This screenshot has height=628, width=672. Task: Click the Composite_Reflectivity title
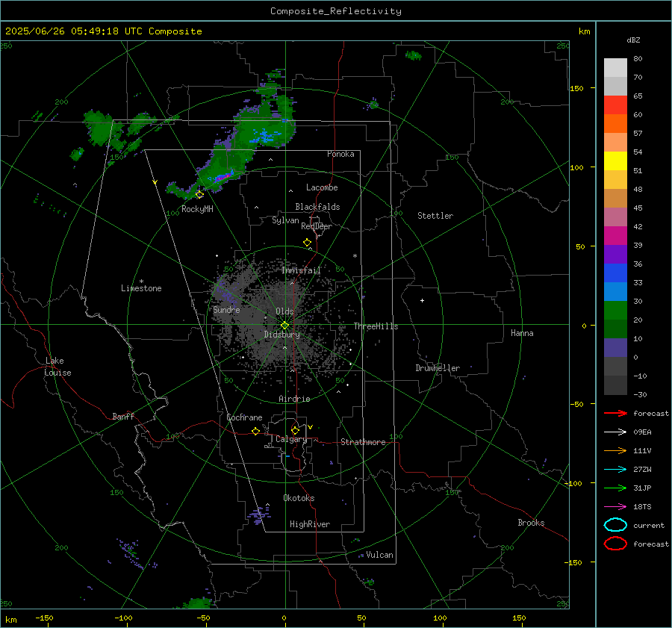pos(336,11)
